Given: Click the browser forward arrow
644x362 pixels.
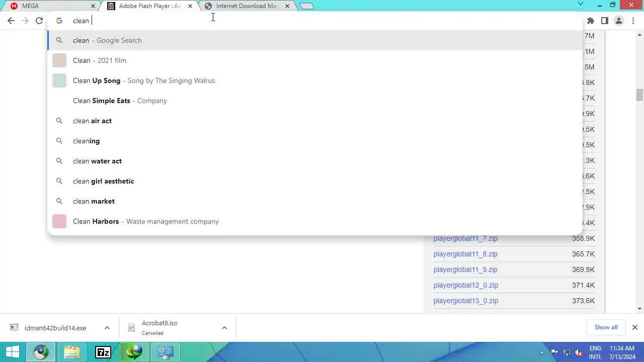Looking at the screenshot, I should 25,21.
